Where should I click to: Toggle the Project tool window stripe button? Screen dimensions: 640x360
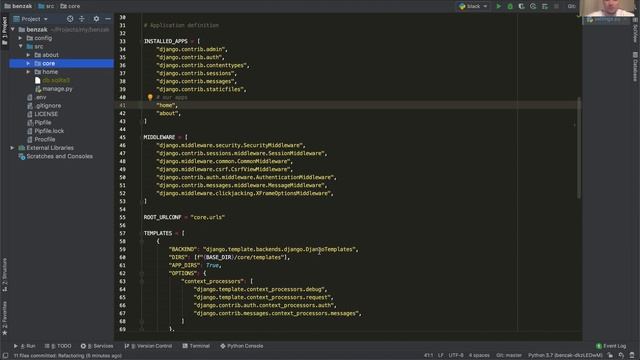pos(4,31)
